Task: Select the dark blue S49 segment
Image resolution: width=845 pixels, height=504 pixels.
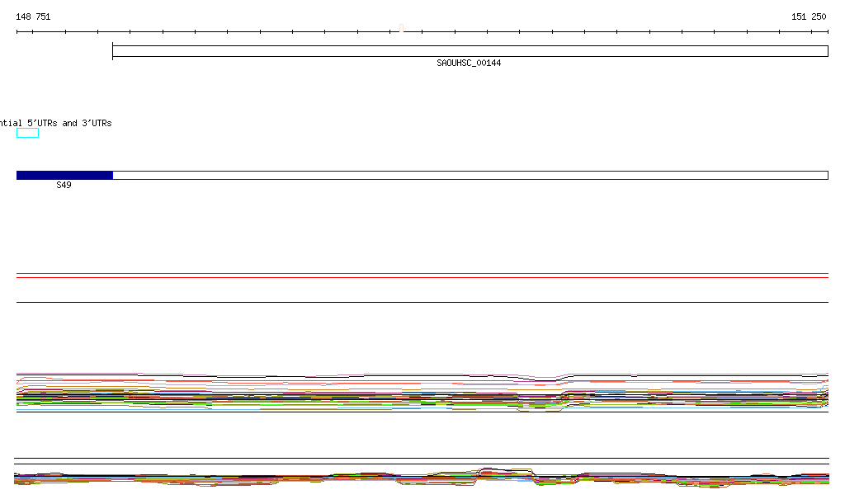Action: click(64, 175)
